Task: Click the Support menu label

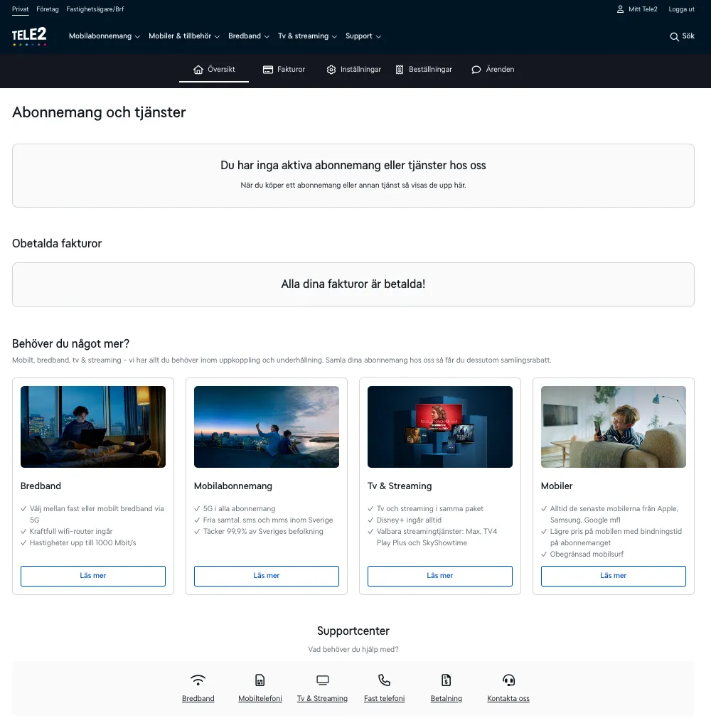Action: point(359,36)
